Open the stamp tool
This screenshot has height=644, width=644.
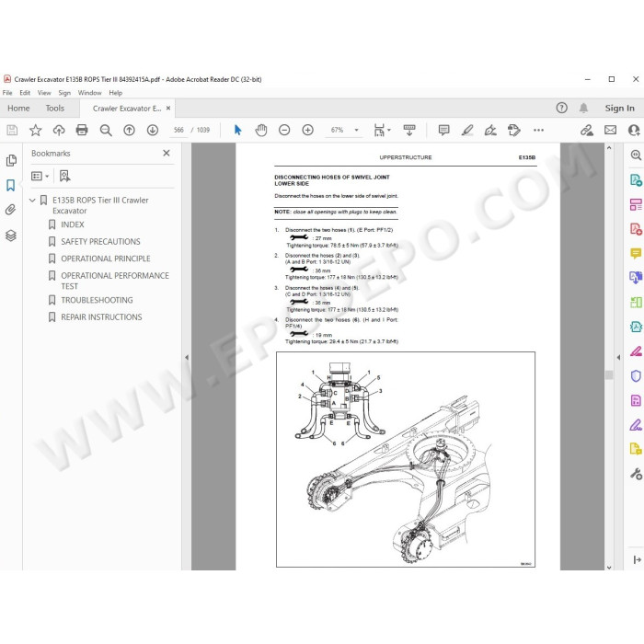[x=513, y=131]
